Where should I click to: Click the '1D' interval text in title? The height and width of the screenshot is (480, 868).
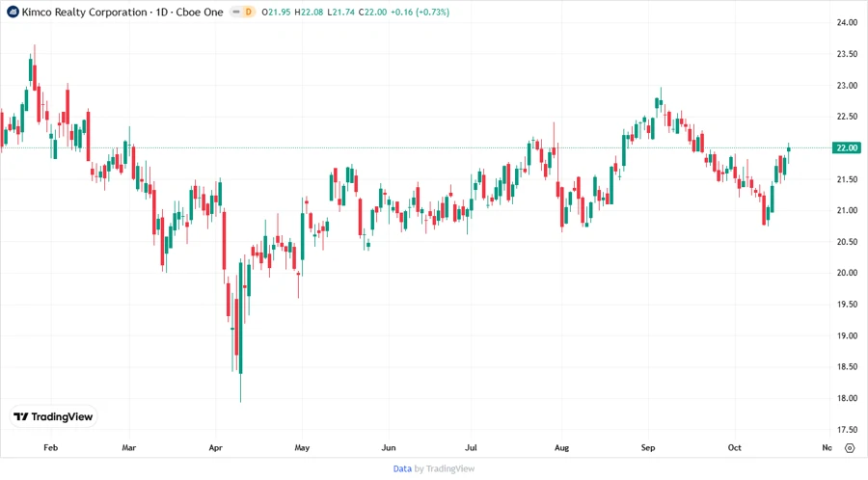click(162, 12)
